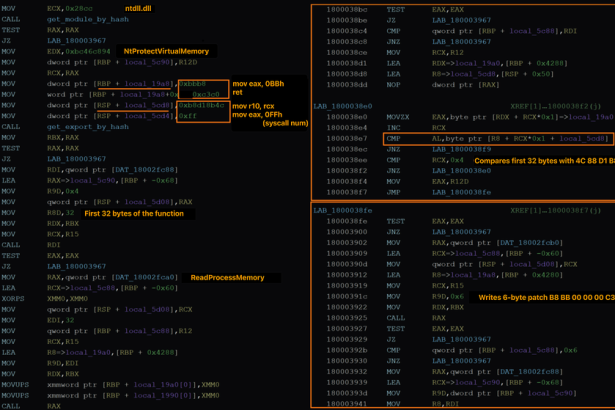Click address 180003932

(x=347, y=372)
